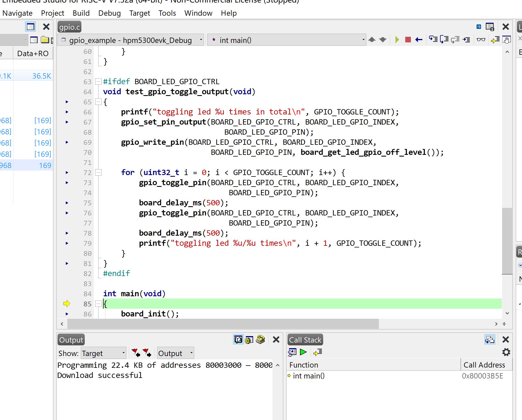The width and height of the screenshot is (522, 420).
Task: Click the middle gear-window icon in Output panel
Action: 249,340
